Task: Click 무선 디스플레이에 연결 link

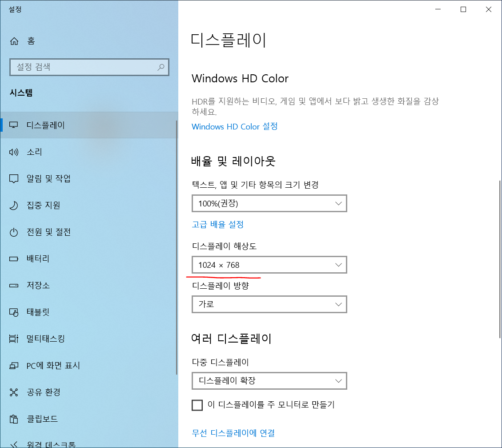Action: 233,433
